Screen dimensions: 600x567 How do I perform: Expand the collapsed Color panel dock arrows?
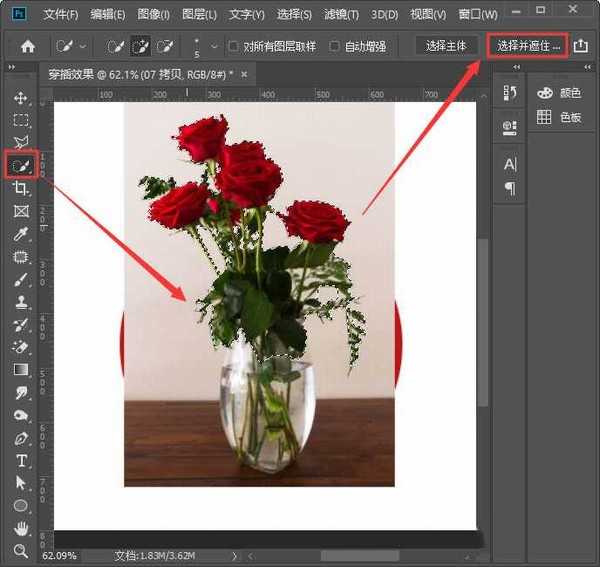point(586,68)
